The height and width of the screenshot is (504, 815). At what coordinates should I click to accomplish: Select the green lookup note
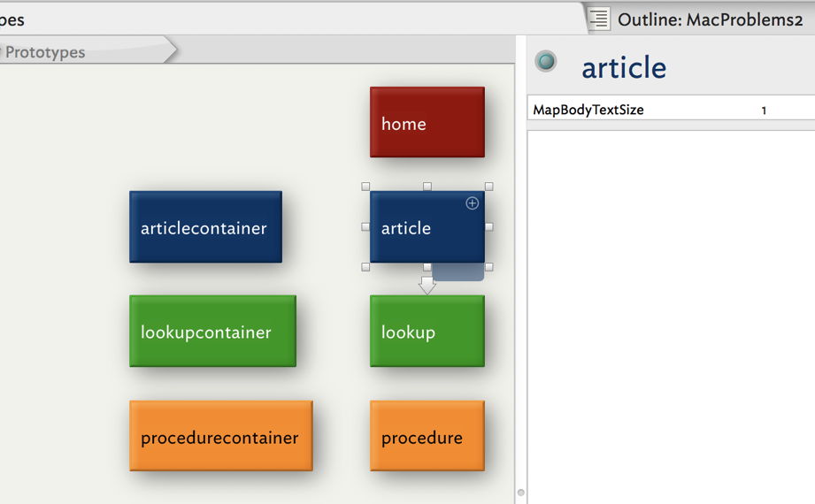click(x=427, y=332)
